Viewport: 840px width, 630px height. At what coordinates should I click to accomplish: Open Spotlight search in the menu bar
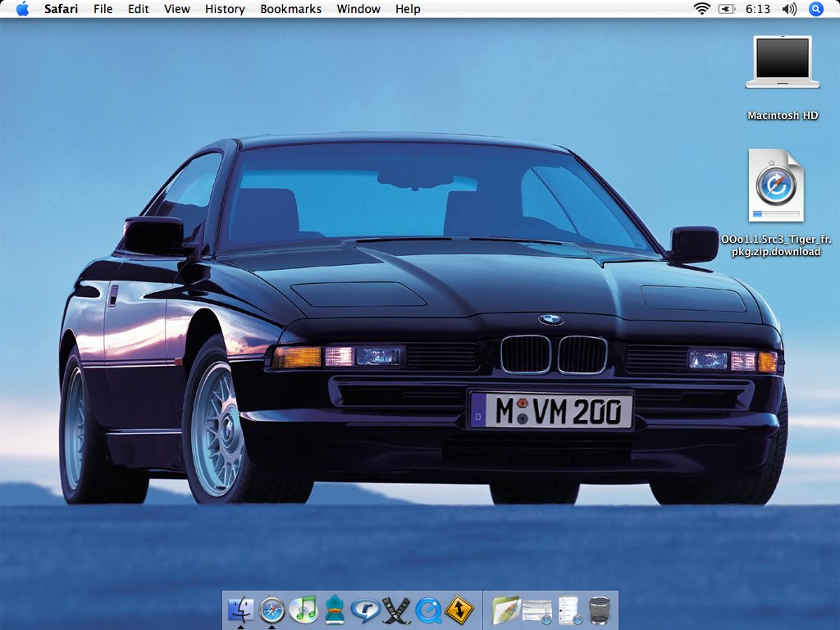(815, 9)
